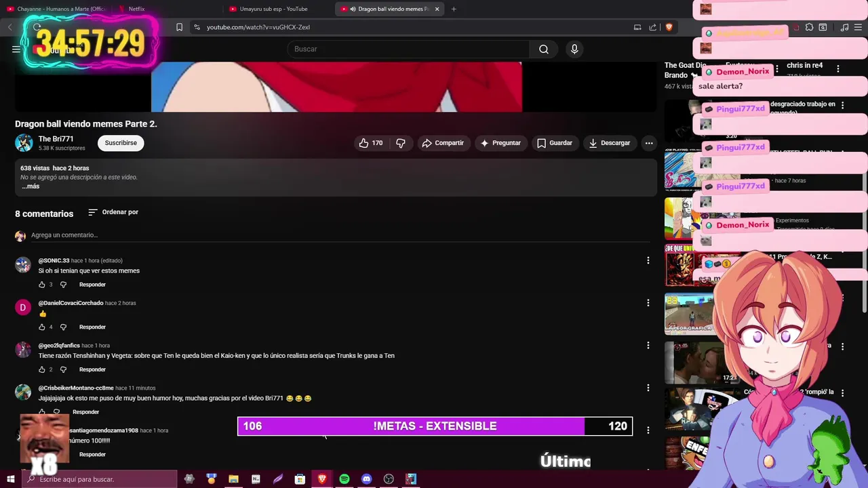
Task: Open options menu for @DanielCovaciCorchado comment
Action: 648,303
